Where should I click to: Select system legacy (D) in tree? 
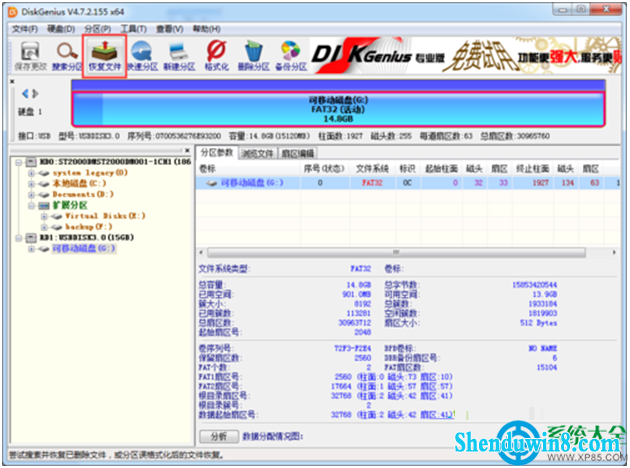pos(90,173)
